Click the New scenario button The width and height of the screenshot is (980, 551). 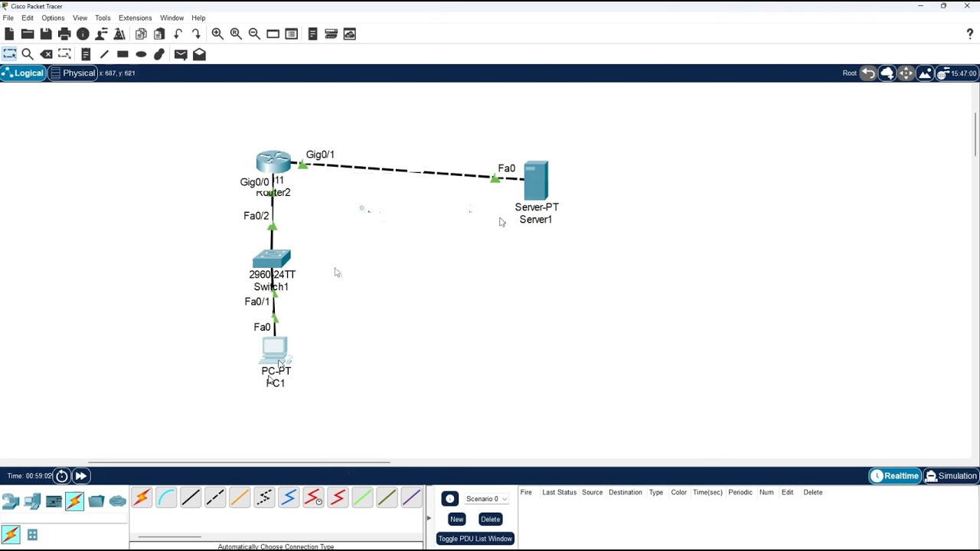(456, 519)
